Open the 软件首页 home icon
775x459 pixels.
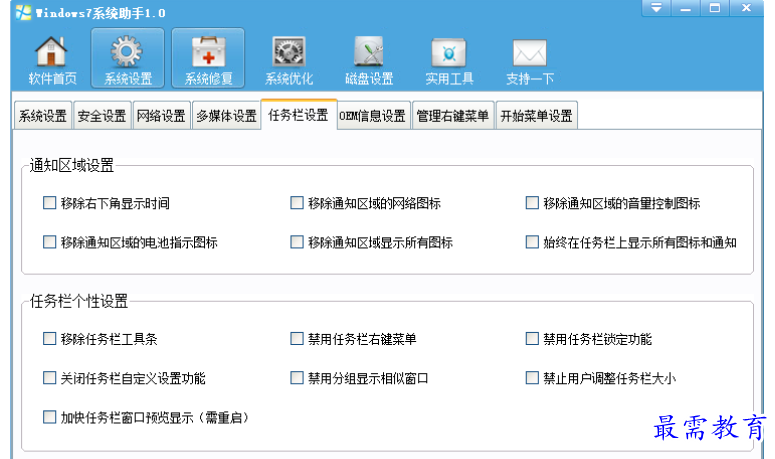(x=51, y=58)
